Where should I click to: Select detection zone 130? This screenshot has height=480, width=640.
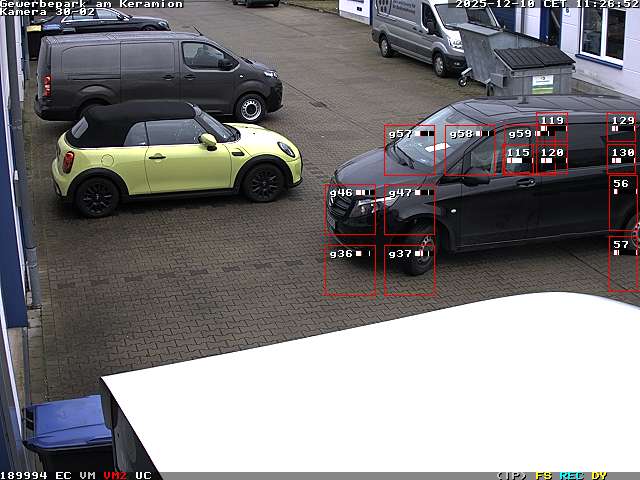click(623, 158)
